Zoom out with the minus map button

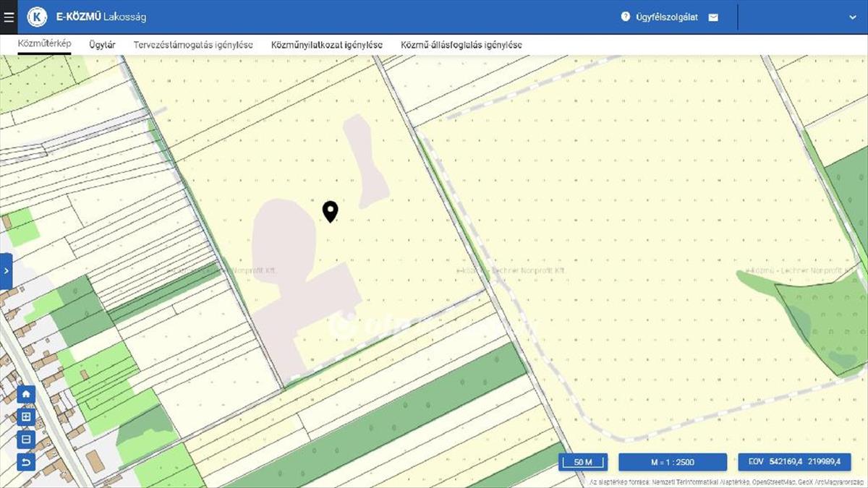pyautogui.click(x=27, y=439)
